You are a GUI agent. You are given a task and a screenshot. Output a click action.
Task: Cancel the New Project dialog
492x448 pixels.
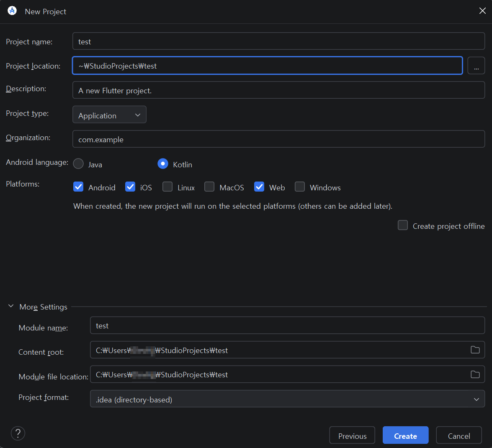coord(459,435)
